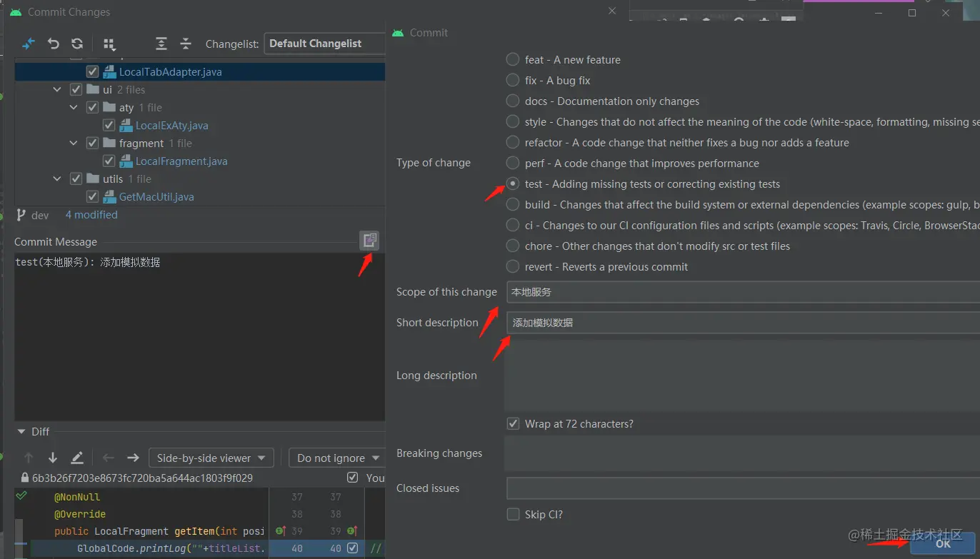The height and width of the screenshot is (559, 980).
Task: Click the 'Breaking changes' text field
Action: [x=742, y=453]
